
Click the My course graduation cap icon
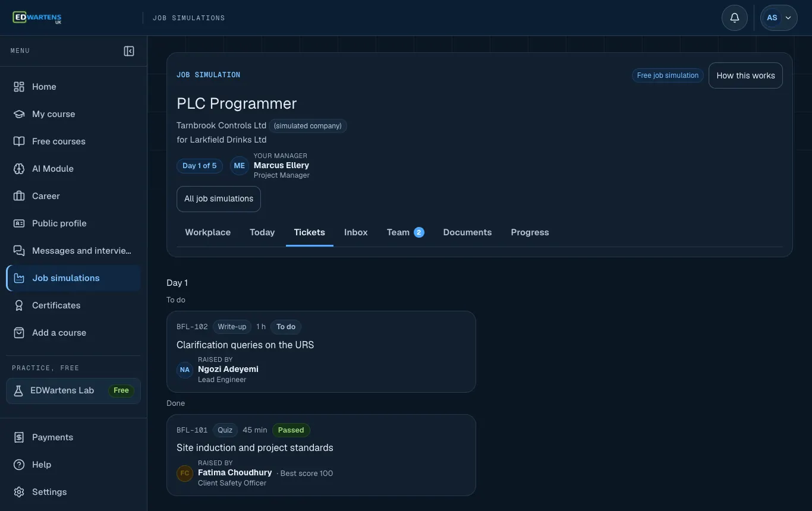19,114
